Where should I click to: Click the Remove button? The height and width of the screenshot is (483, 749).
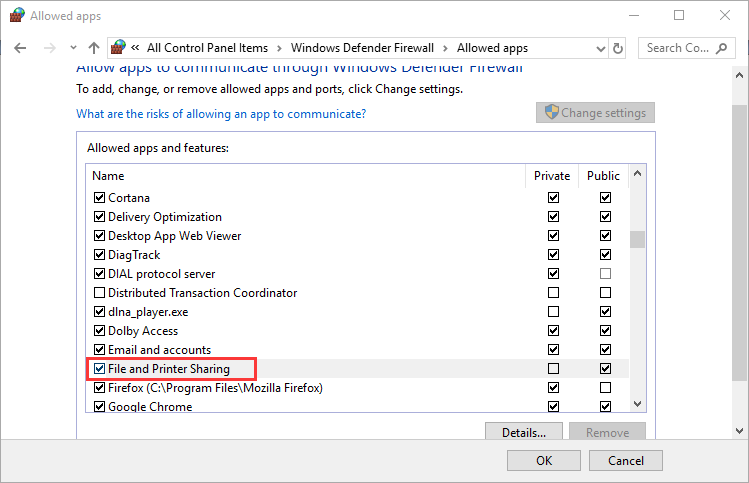(607, 432)
